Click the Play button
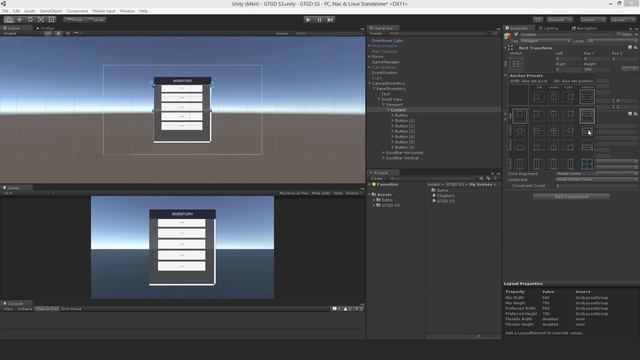 click(x=308, y=20)
